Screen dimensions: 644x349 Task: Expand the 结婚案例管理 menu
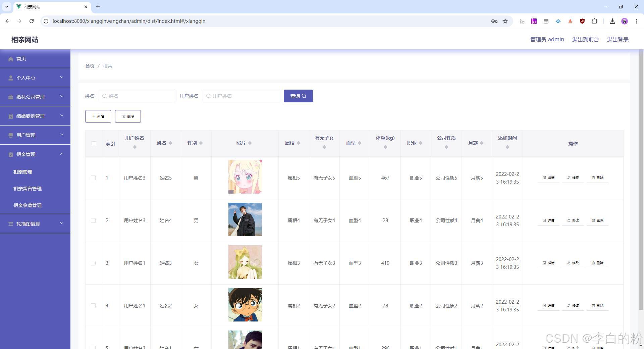coord(62,116)
